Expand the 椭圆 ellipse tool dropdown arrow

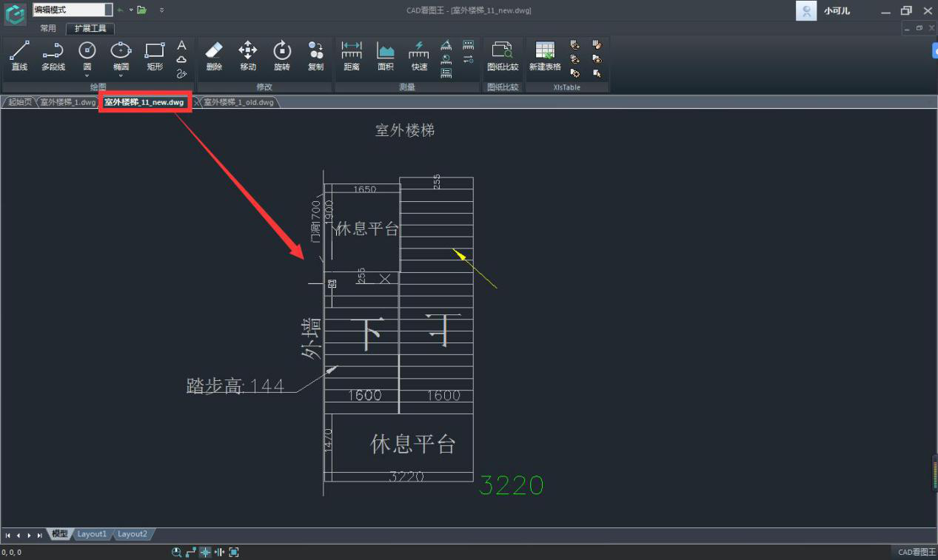click(121, 75)
